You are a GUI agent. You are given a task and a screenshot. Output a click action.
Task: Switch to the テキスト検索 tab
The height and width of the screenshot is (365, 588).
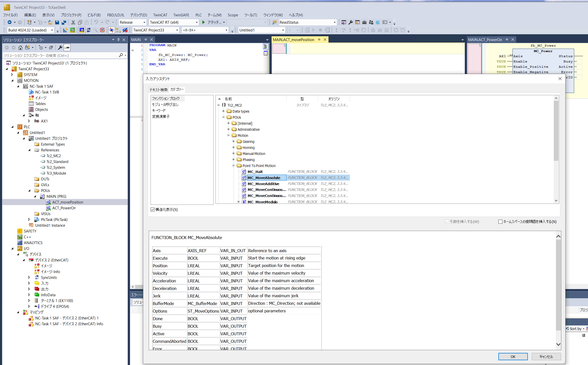pos(158,90)
